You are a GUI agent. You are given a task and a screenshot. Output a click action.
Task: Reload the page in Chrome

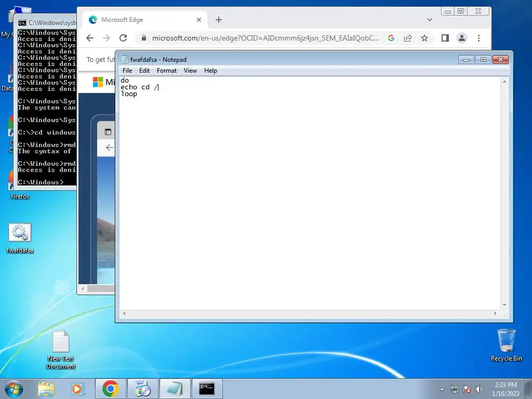tap(123, 38)
